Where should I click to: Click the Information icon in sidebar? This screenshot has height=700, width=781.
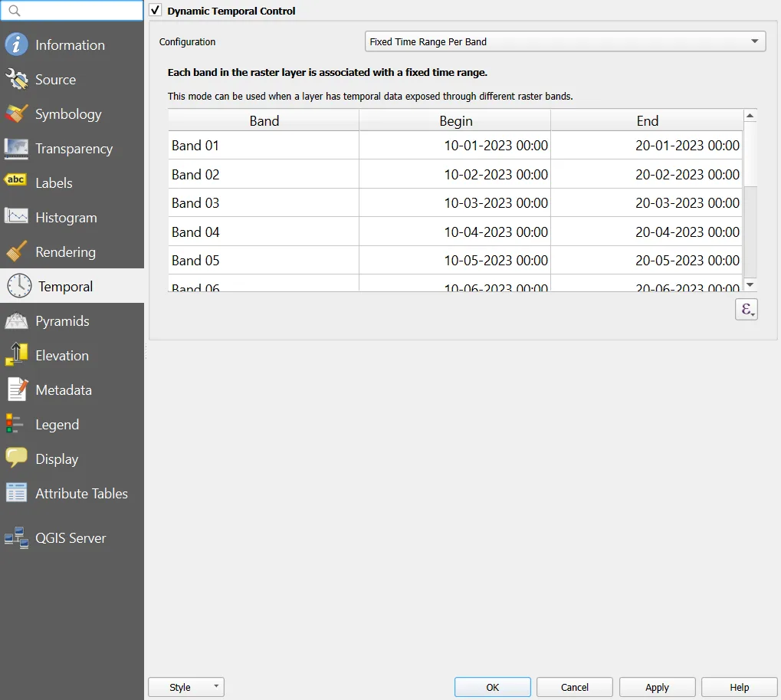(16, 44)
